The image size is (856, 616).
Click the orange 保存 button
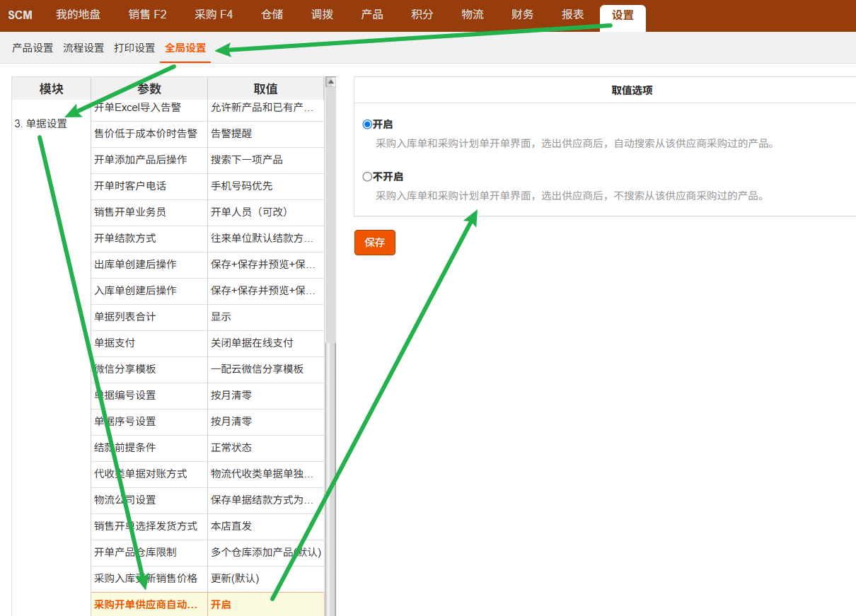(374, 243)
